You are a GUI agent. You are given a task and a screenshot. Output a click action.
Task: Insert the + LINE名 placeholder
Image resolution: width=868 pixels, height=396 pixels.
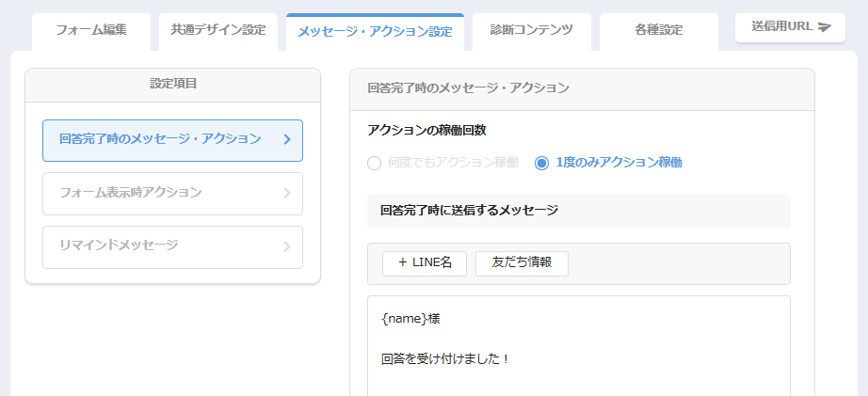[x=425, y=263]
